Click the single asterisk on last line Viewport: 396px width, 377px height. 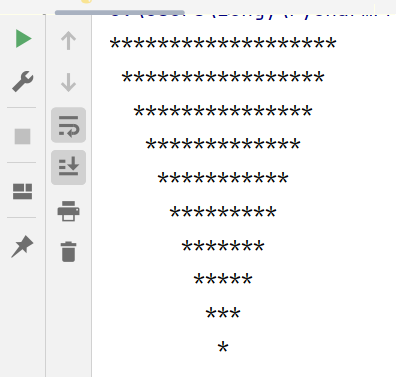coord(223,348)
